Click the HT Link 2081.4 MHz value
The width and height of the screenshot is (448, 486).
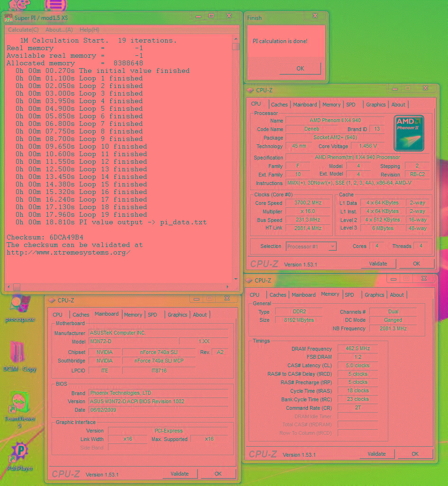point(308,229)
